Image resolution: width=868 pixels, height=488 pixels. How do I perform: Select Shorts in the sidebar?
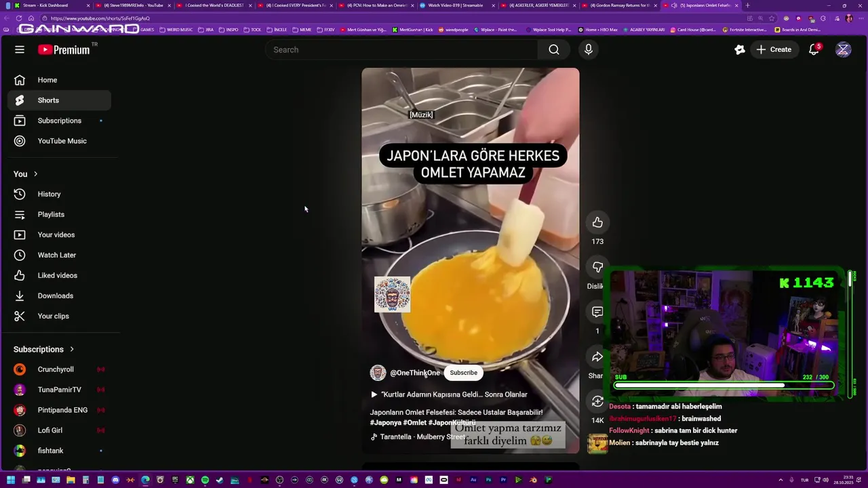click(60, 100)
